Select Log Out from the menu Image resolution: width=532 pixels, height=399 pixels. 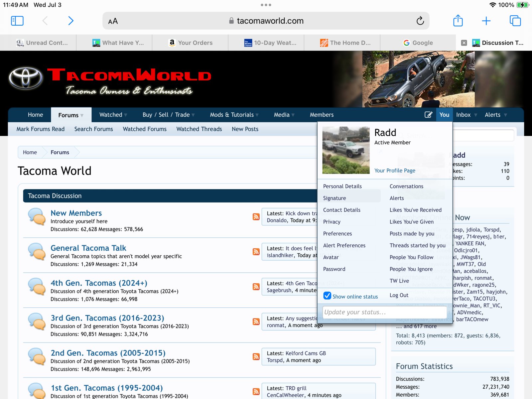tap(399, 295)
